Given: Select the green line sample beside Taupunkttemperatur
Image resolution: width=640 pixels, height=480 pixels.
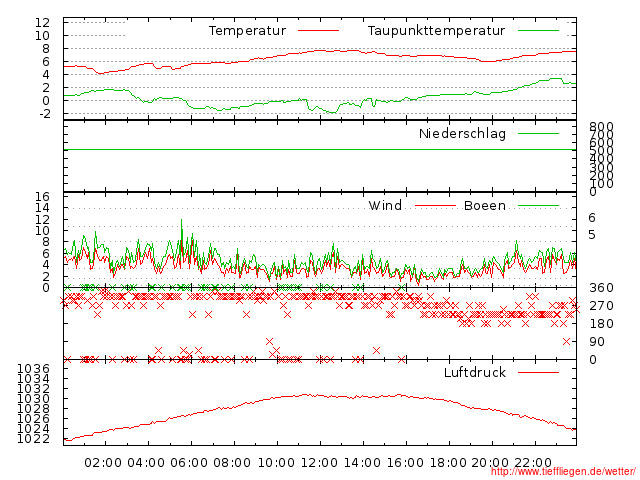Looking at the screenshot, I should click(x=538, y=31).
